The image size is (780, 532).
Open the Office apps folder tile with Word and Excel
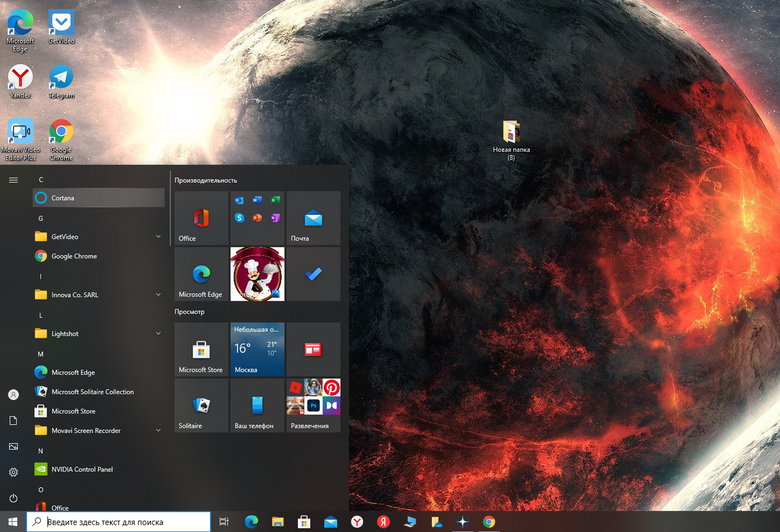257,218
